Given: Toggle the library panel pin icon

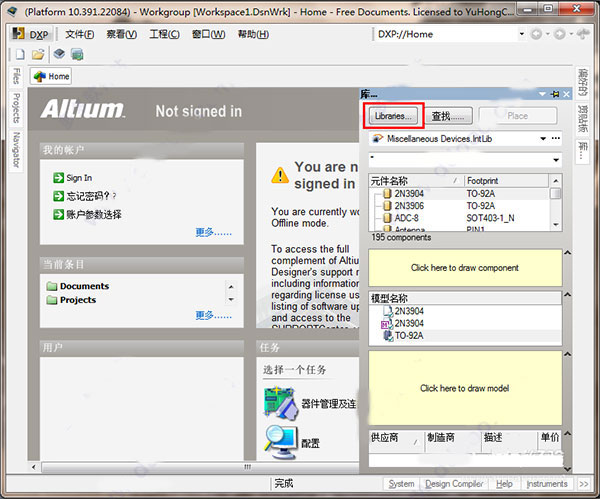Looking at the screenshot, I should [555, 94].
